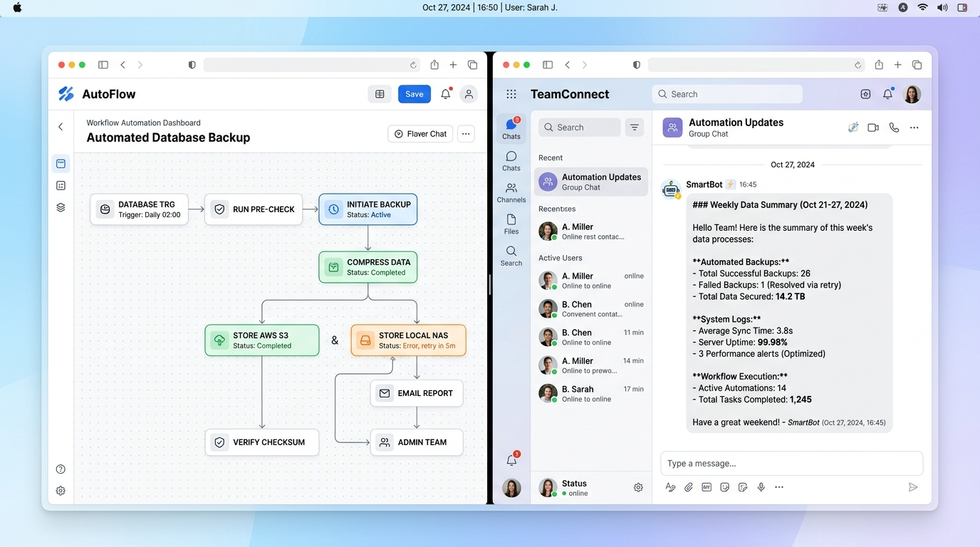
Task: Click the grid view icon beside Save in AutoFlow
Action: [x=380, y=94]
